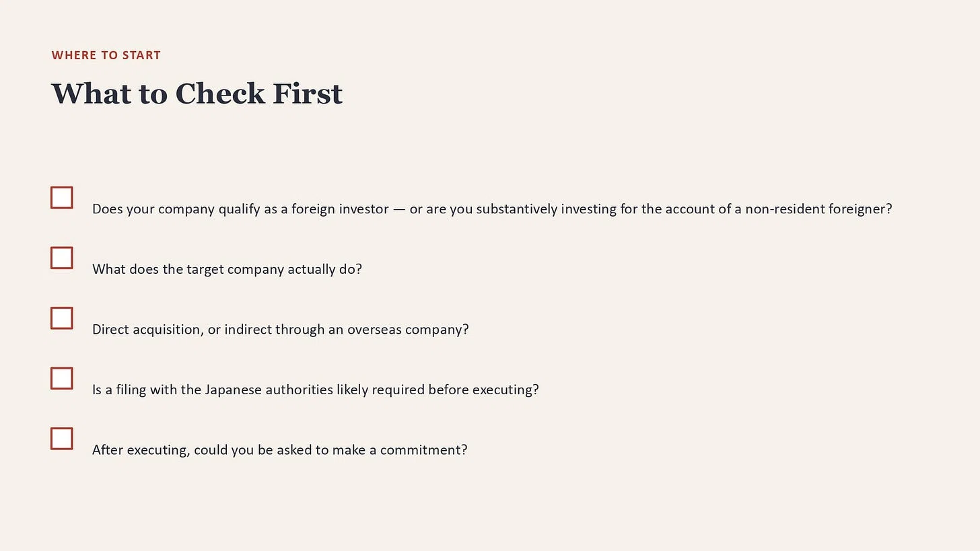The image size is (980, 551).
Task: Check the box beside 'What does the target company actually do?'
Action: tap(62, 258)
